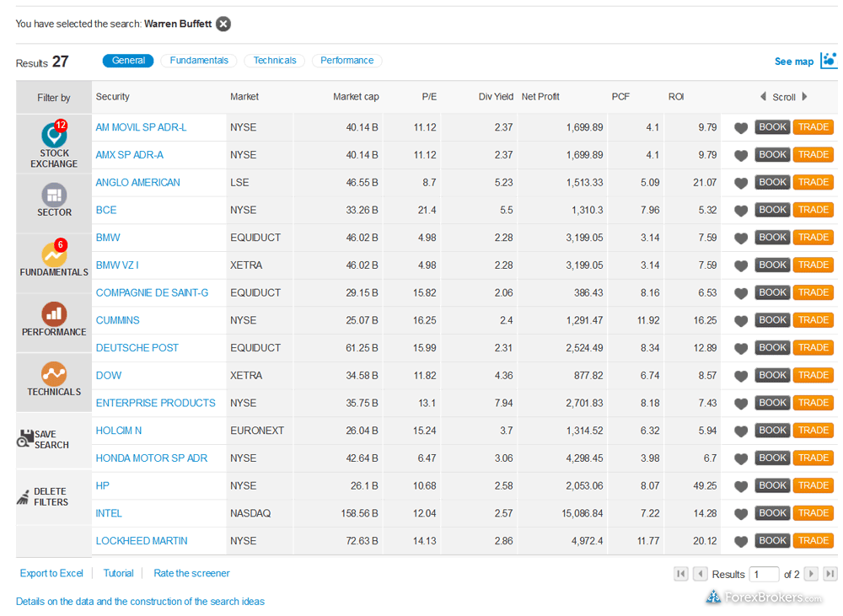Click BOOK for CUMMINS
The image size is (843, 616).
click(x=772, y=320)
